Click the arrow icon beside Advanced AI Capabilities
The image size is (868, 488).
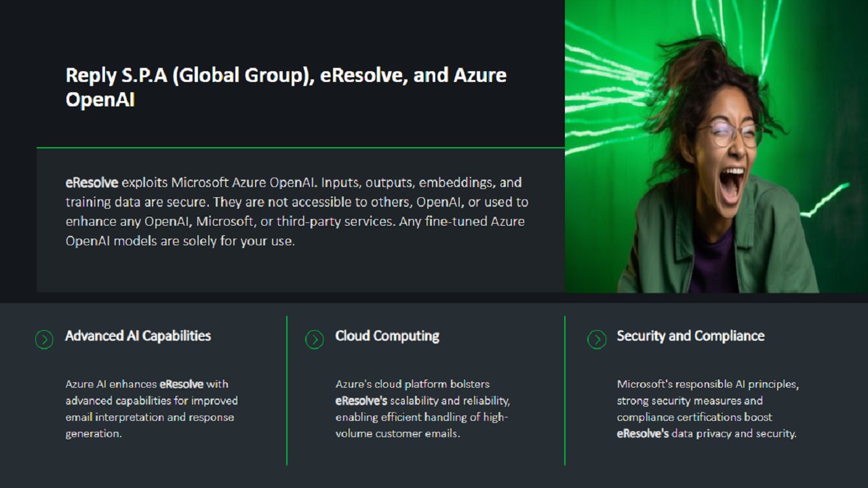pos(44,340)
